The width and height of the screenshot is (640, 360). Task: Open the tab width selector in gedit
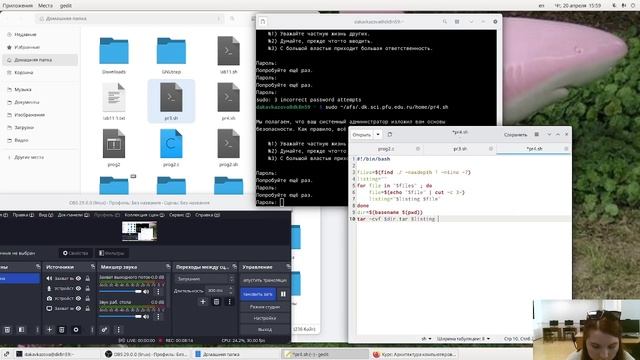click(x=463, y=338)
